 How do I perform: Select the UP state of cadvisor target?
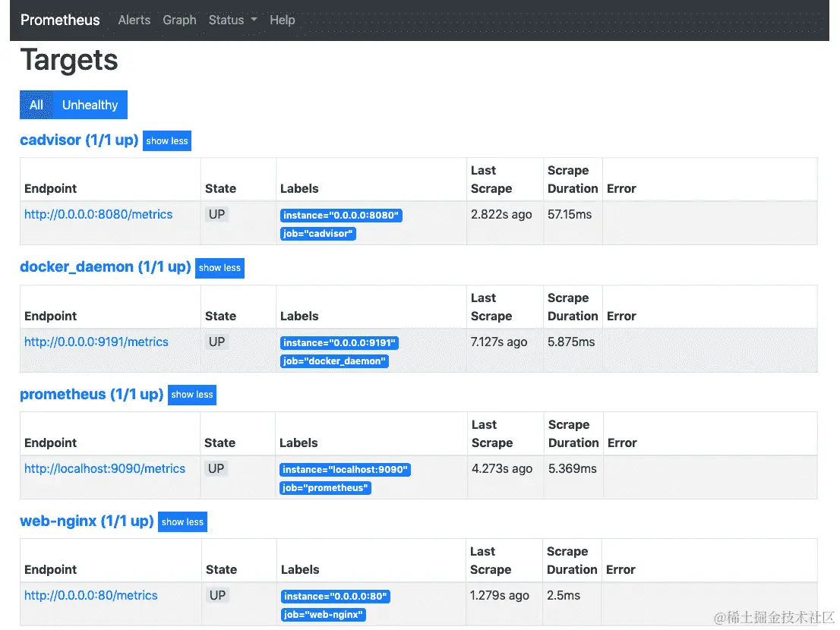[217, 214]
